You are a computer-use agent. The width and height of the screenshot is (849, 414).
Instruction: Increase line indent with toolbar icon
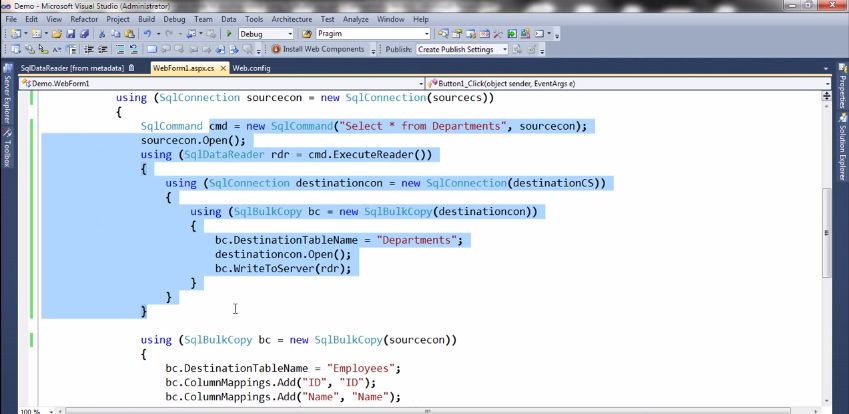click(103, 49)
